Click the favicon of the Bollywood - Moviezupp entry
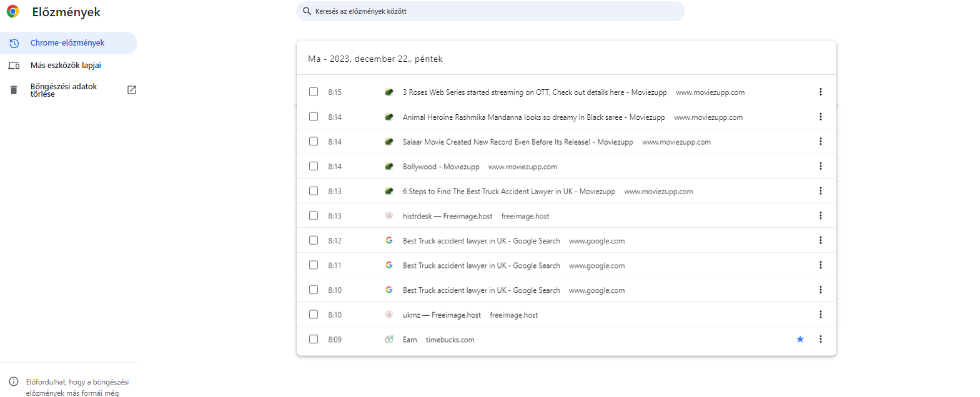Image resolution: width=980 pixels, height=397 pixels. coord(389,166)
